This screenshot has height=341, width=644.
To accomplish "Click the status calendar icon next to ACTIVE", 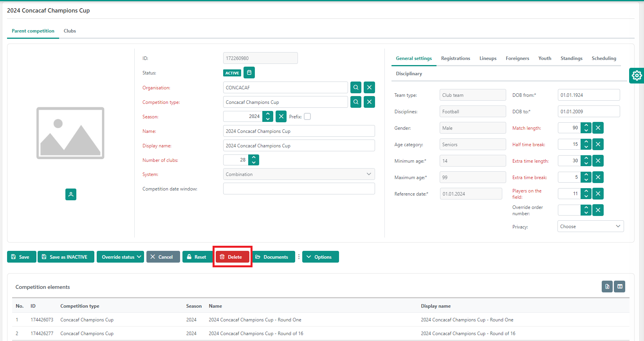I will [249, 73].
